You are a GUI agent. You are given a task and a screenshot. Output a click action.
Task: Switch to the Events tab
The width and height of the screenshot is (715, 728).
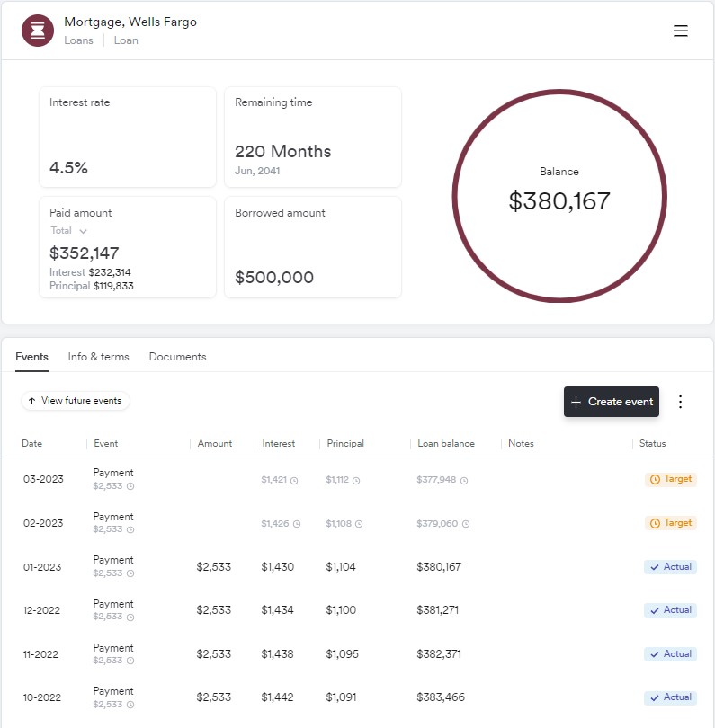click(x=31, y=357)
